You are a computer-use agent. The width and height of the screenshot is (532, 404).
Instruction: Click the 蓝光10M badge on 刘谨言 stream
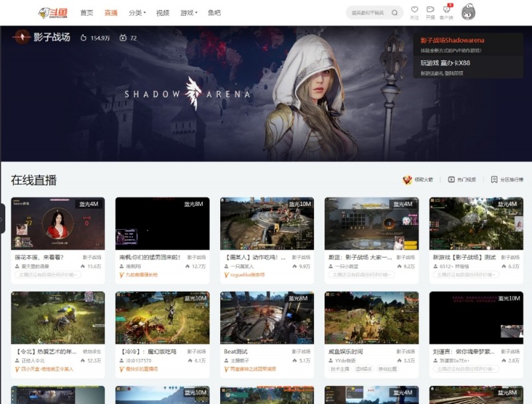coord(509,298)
